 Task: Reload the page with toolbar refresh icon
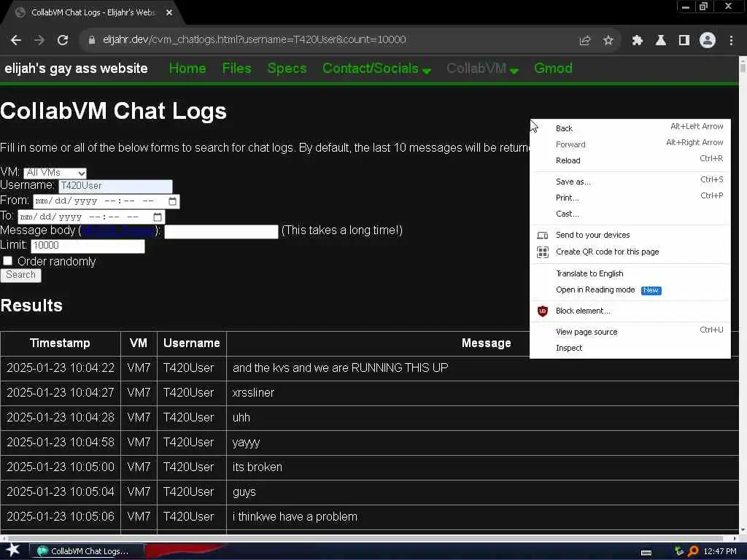click(x=63, y=40)
